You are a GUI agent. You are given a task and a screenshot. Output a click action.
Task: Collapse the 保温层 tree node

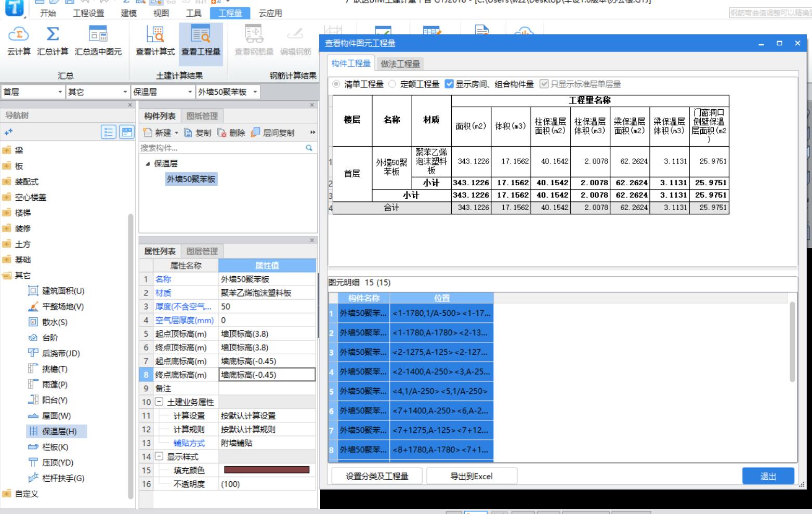148,163
